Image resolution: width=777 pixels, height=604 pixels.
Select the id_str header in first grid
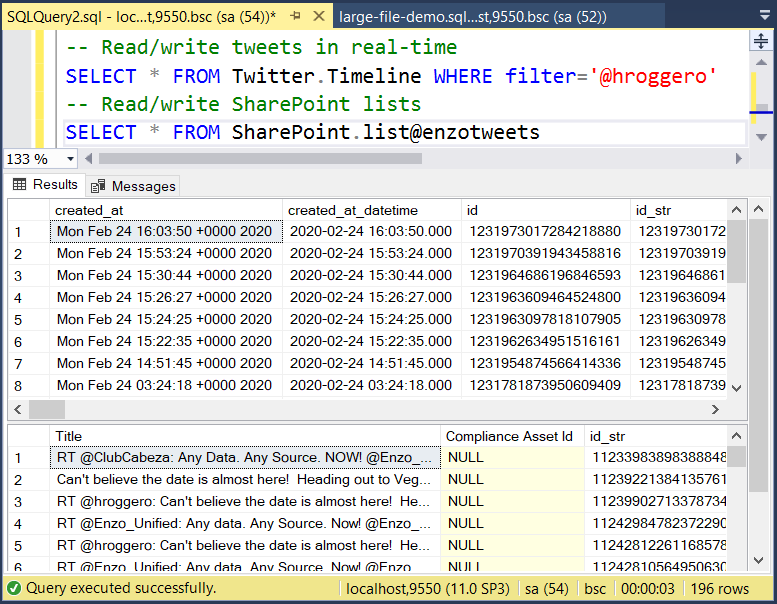[x=678, y=210]
